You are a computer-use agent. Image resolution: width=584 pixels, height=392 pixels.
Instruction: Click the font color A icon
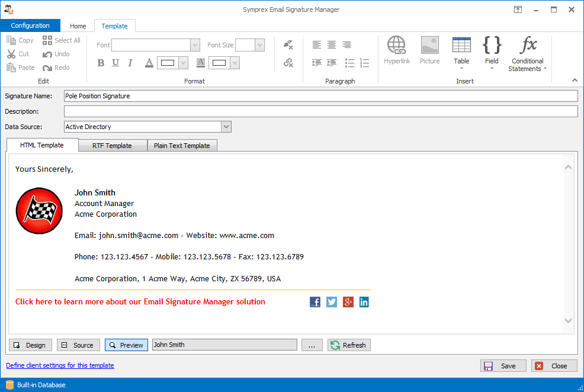pyautogui.click(x=149, y=63)
